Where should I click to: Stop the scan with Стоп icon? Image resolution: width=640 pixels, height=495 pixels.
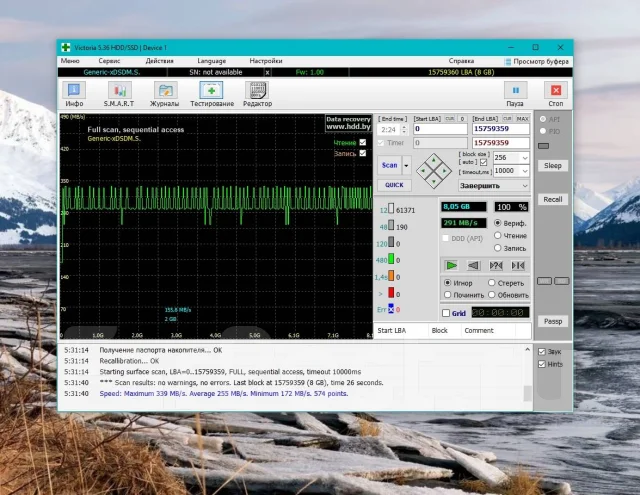click(556, 91)
